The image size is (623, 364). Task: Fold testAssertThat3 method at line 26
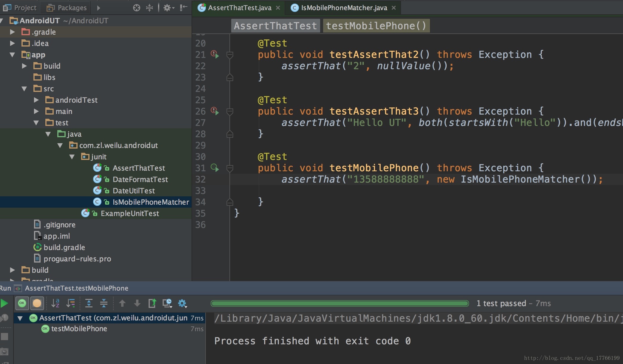(230, 111)
